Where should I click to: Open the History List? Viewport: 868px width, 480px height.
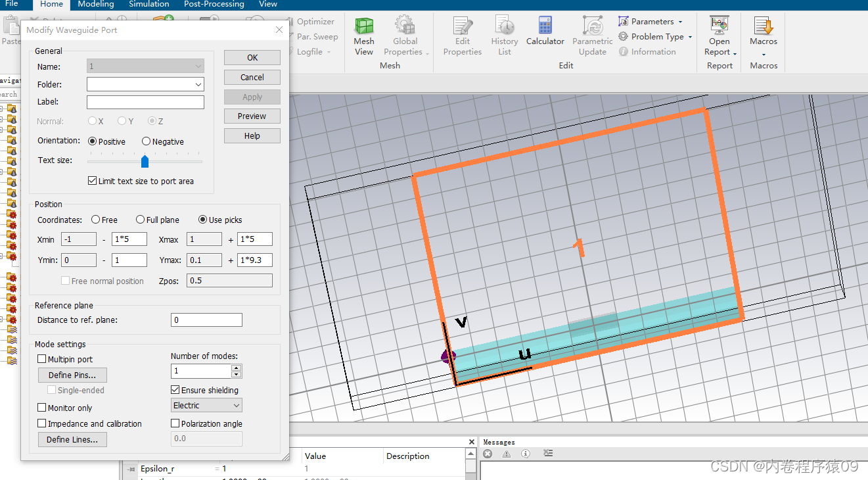505,37
